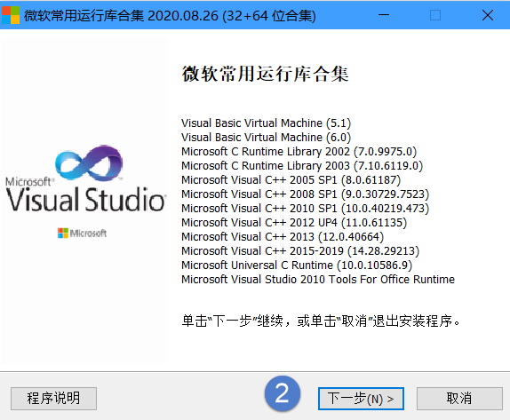Viewport: 510px width, 420px height.
Task: Click the small Microsoft four-square logo
Action: pyautogui.click(x=63, y=233)
